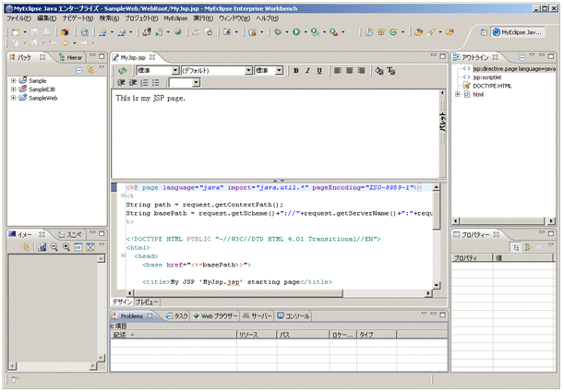This screenshot has height=392, width=564.
Task: Open the プロジェクト(P) menu
Action: pyautogui.click(x=140, y=18)
